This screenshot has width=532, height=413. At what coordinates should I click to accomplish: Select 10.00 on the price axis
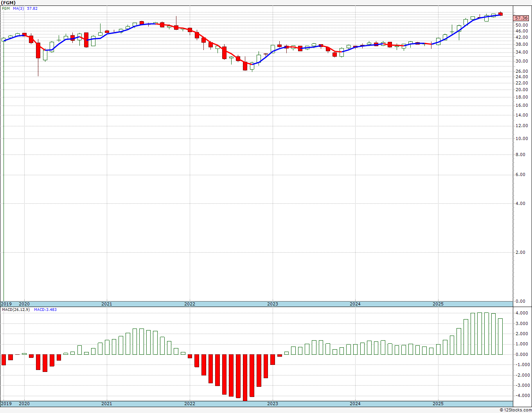pos(522,138)
